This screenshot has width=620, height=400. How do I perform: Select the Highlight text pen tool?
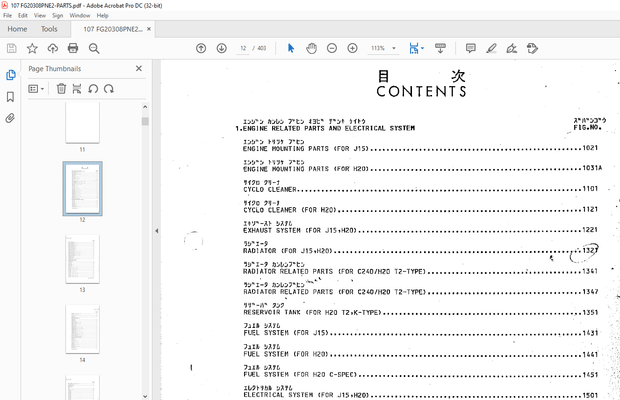coord(491,48)
